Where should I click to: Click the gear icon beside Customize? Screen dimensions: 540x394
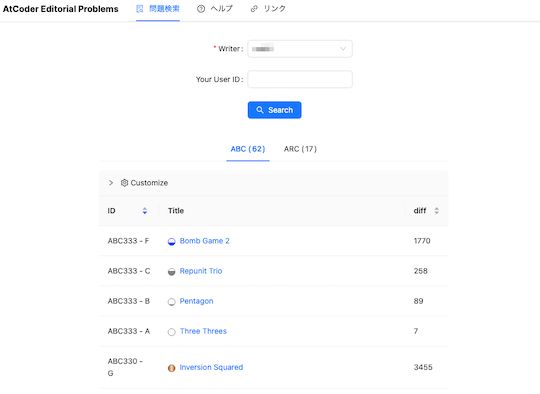(x=124, y=183)
